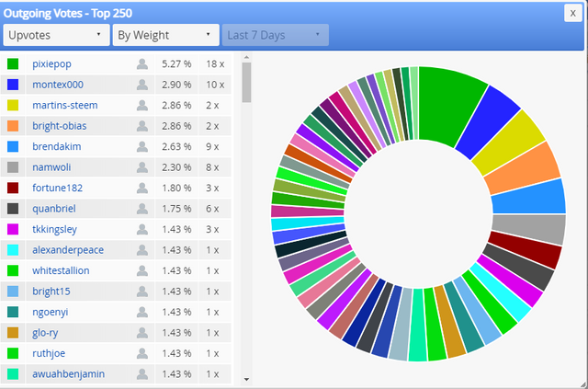Viewport: 588px width, 389px height.
Task: Open alexanderpeace's profile link
Action: (68, 250)
